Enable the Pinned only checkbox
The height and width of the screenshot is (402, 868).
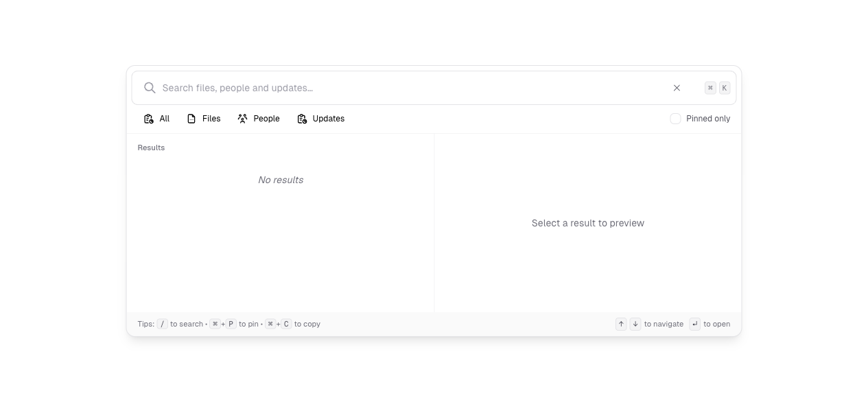coord(675,118)
